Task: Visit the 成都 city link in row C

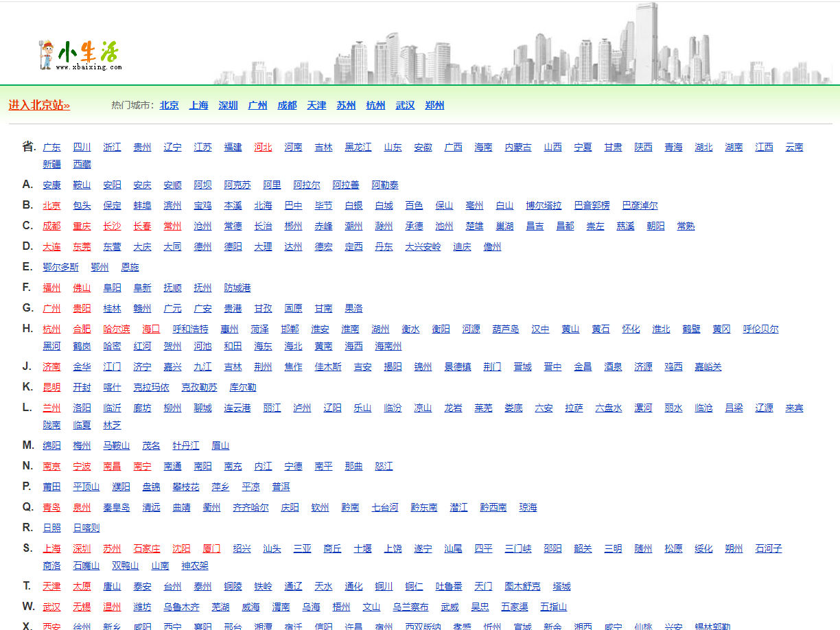Action: click(x=51, y=226)
